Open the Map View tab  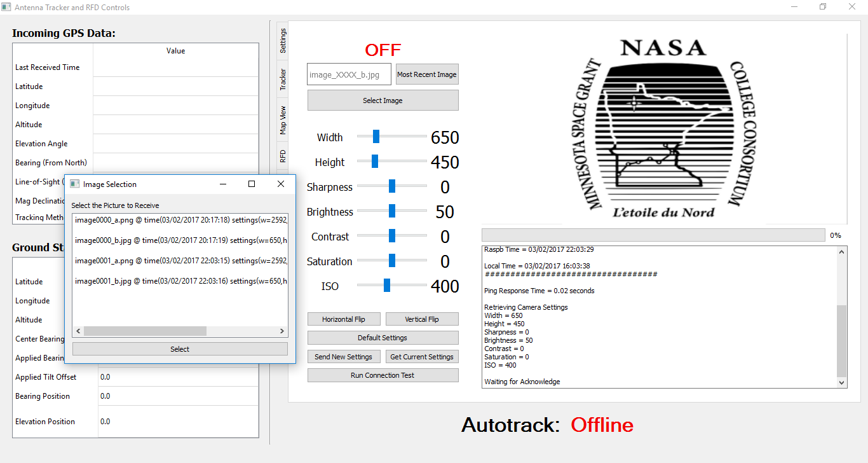[x=283, y=120]
